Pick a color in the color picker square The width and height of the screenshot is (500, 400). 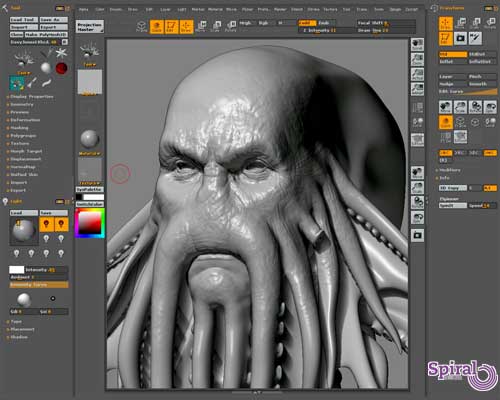click(89, 223)
